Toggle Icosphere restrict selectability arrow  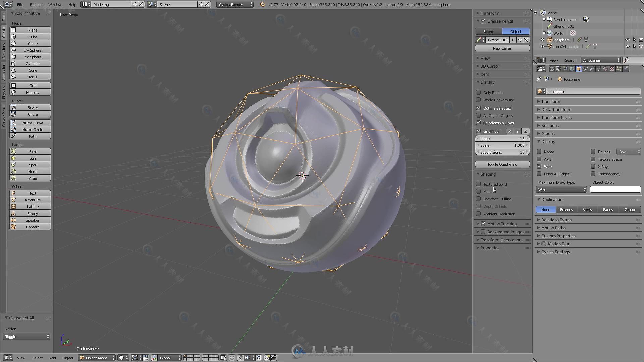(x=634, y=40)
